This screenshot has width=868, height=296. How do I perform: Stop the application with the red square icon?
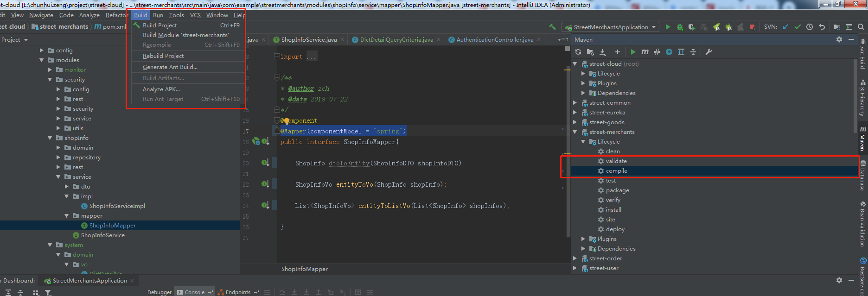(752, 27)
